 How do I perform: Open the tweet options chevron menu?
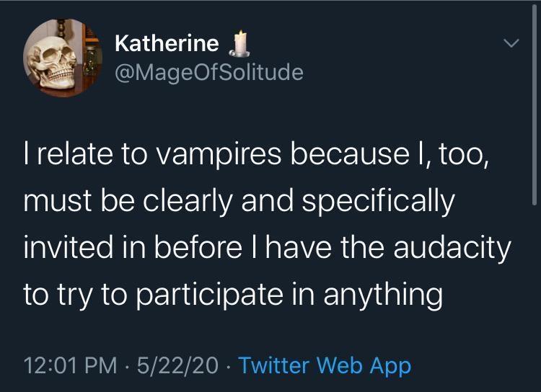tap(511, 45)
